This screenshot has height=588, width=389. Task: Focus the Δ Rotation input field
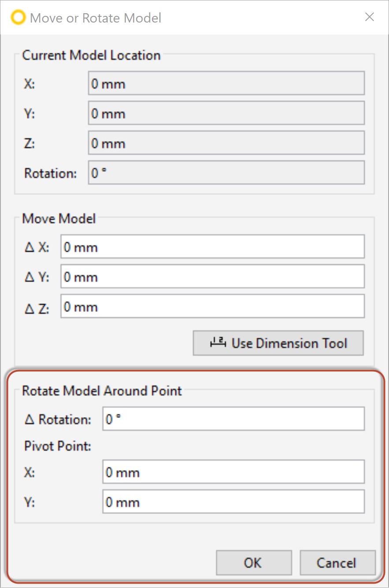[x=233, y=419]
